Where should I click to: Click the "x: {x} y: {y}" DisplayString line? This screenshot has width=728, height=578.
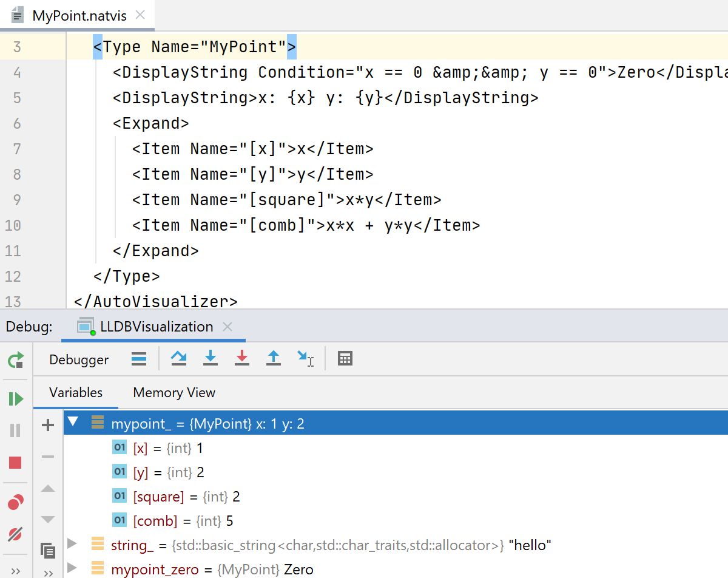pos(326,98)
